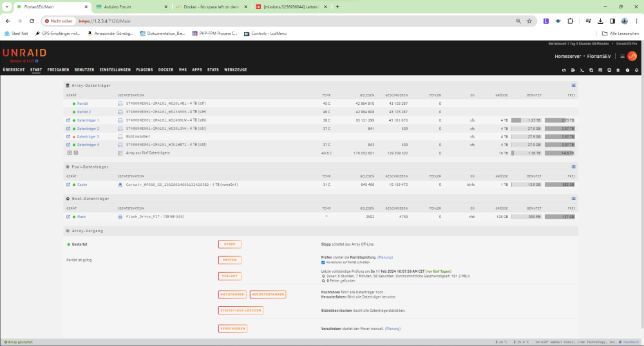
Task: Open the system info monitor icon in Unraid header
Action: click(x=609, y=70)
